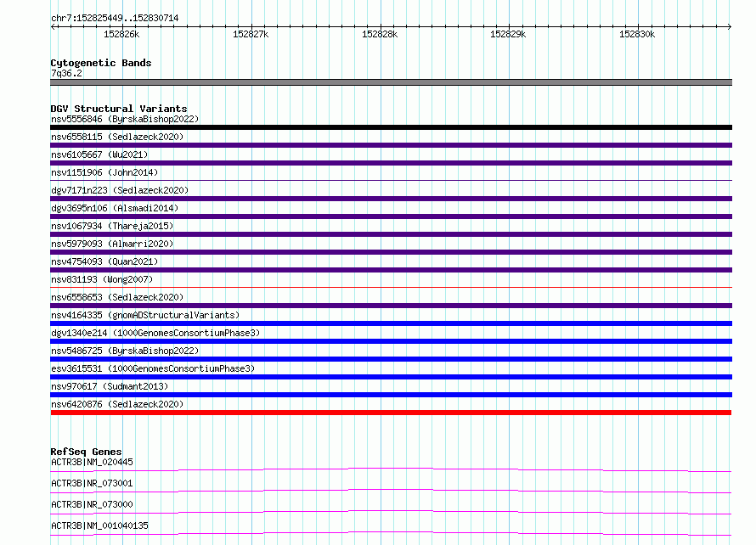Open the nsv6558115 (Sedlazeck2020) variant label
This screenshot has height=545, width=756.
click(117, 137)
